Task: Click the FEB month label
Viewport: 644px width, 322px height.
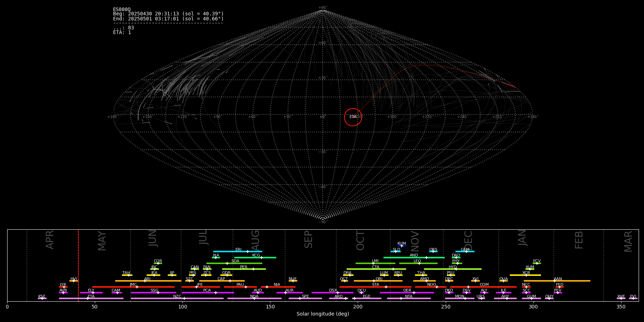Action: click(579, 240)
